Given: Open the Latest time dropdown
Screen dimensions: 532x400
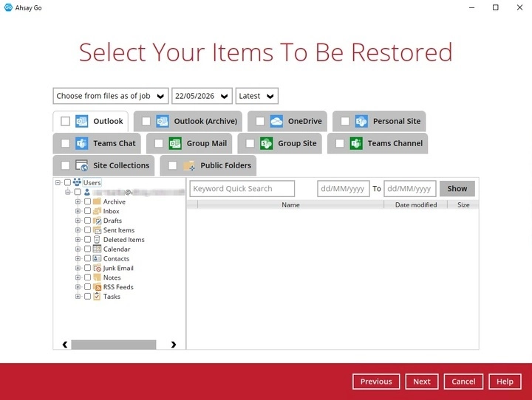Looking at the screenshot, I should pos(257,96).
